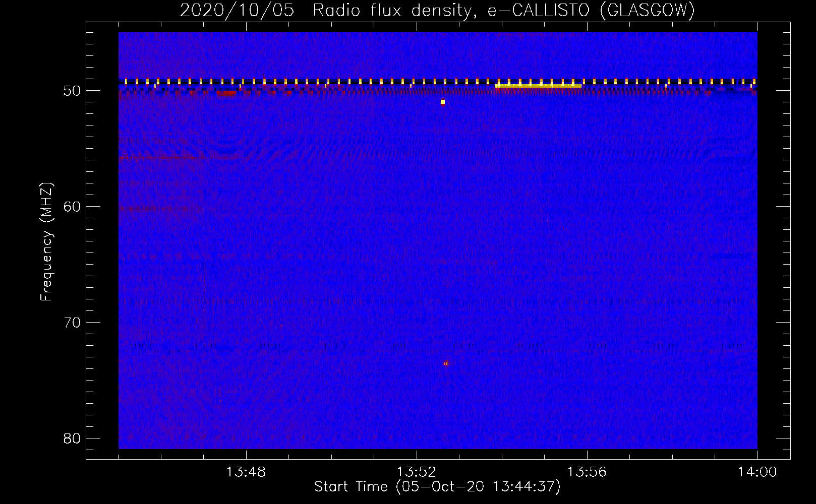Click the 13:52 time axis label

[x=417, y=472]
